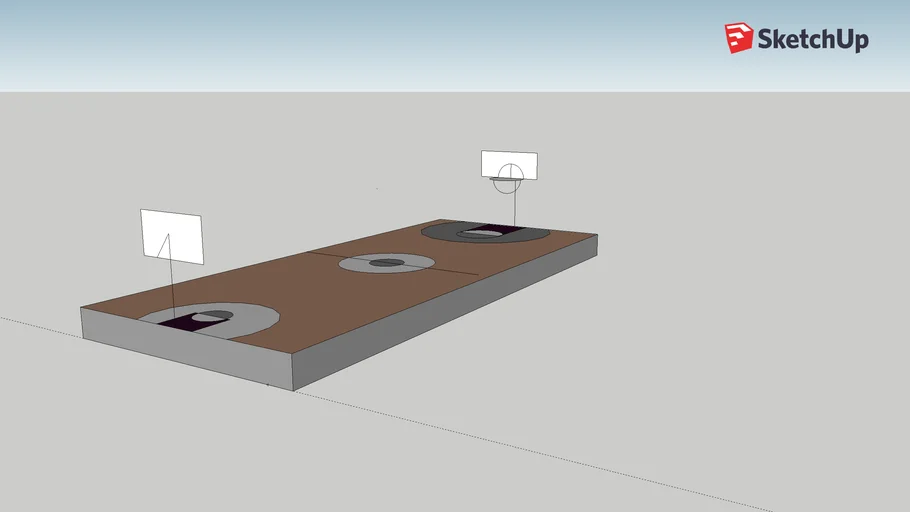This screenshot has height=512, width=910.
Task: Select the dark inner ellipse at center court
Action: [x=387, y=263]
